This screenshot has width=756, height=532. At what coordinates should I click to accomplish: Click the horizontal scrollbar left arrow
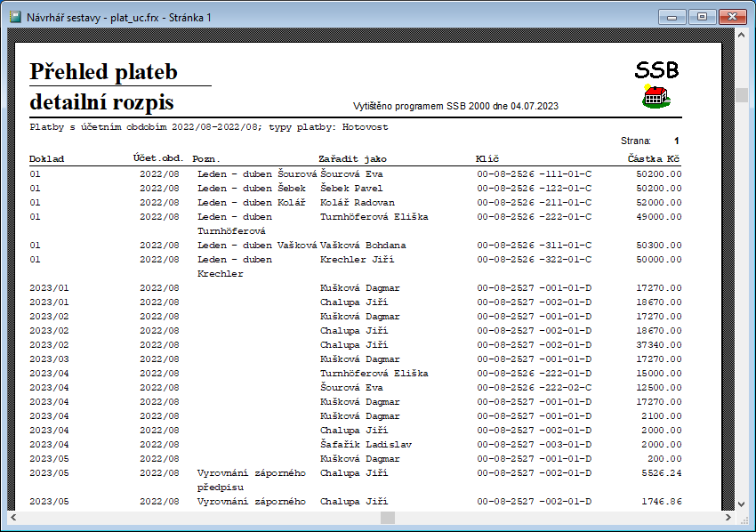[14, 517]
